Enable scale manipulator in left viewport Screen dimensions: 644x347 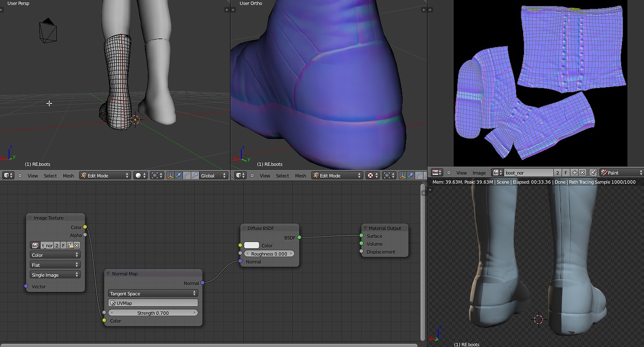[x=195, y=175]
